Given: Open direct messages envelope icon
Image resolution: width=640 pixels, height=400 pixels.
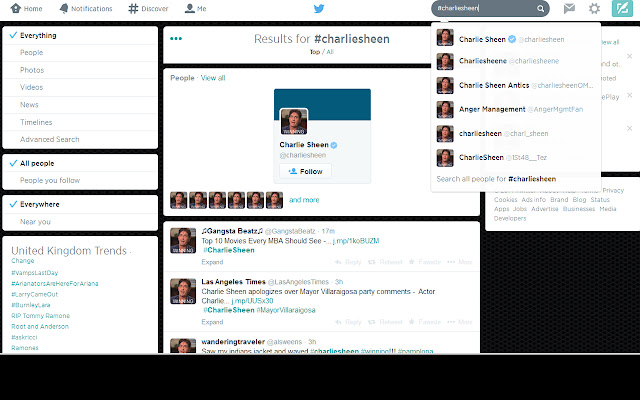Looking at the screenshot, I should 569,8.
